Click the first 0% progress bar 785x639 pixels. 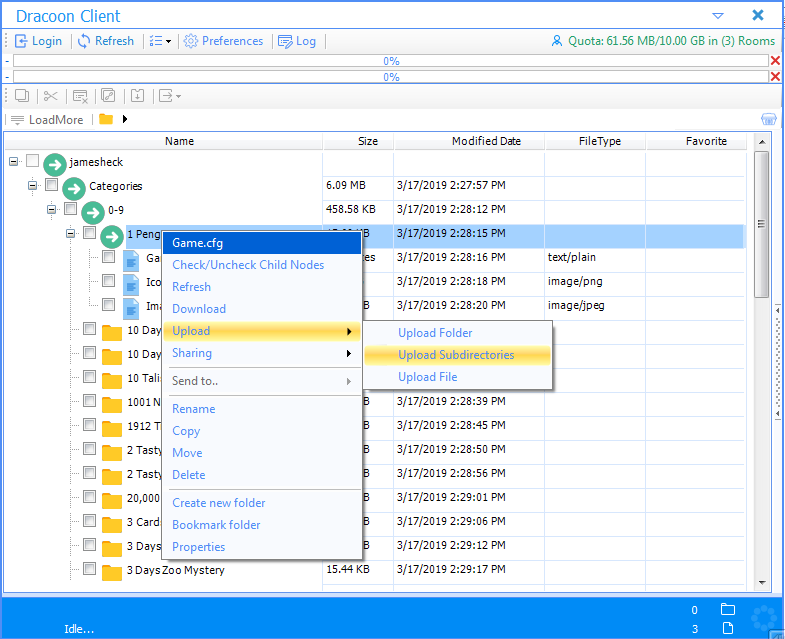pos(390,61)
